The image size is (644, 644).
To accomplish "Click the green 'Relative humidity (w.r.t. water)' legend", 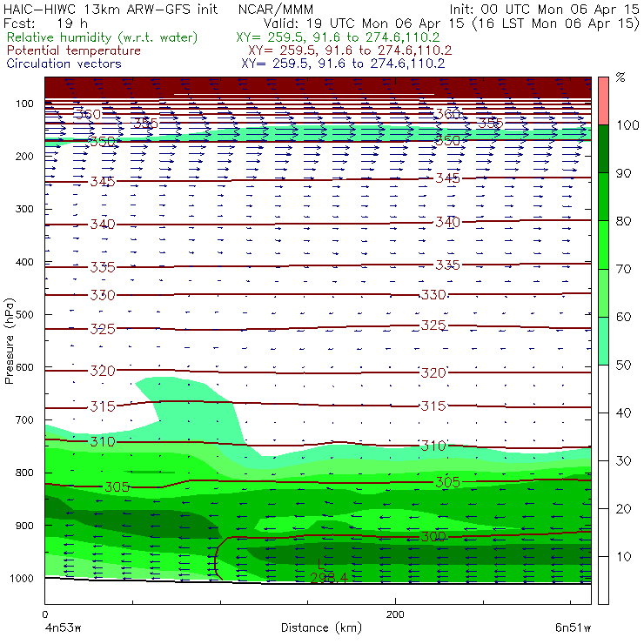I will tap(102, 37).
